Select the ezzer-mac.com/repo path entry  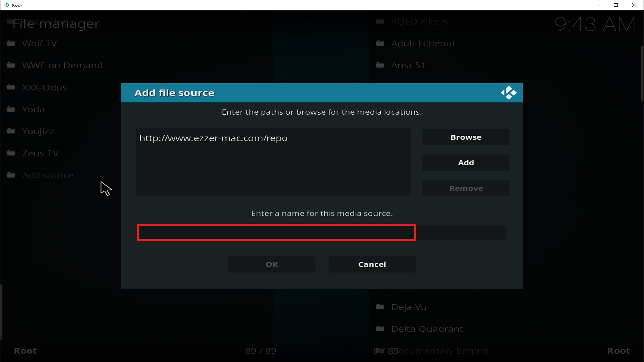pos(213,138)
